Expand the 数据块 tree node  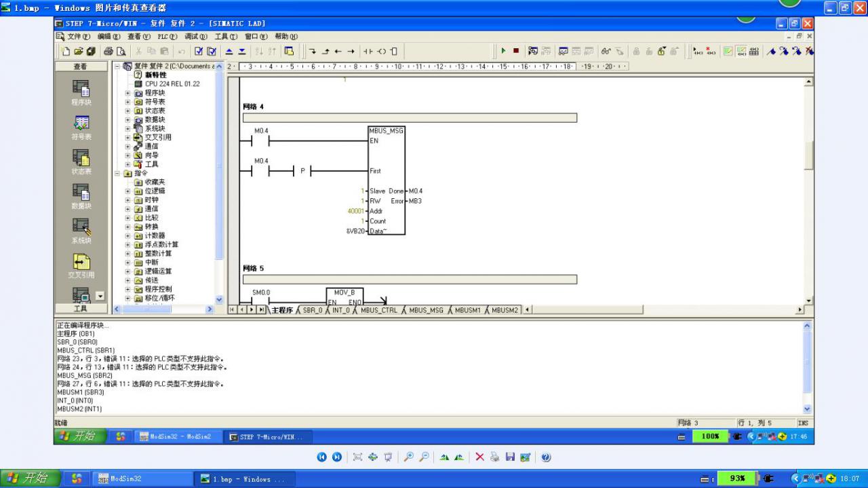[127, 119]
